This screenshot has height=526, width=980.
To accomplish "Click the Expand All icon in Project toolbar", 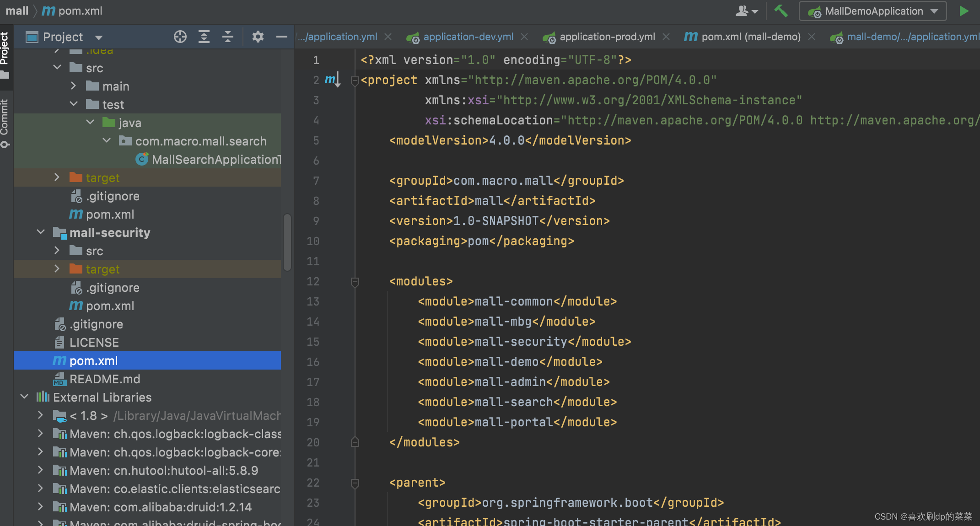I will [204, 37].
